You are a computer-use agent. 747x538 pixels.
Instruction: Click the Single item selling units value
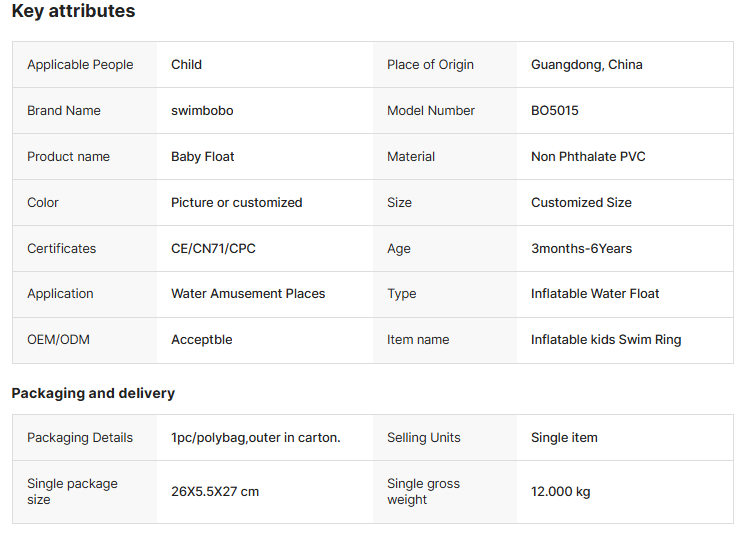point(564,438)
